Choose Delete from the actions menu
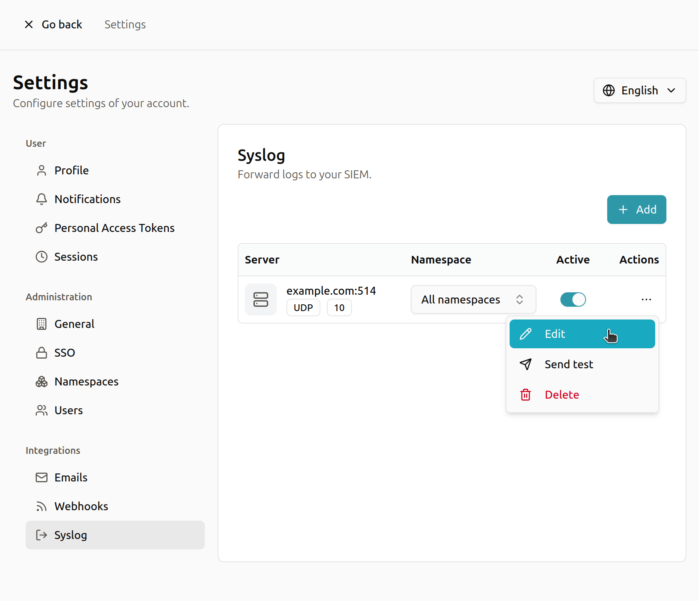700x601 pixels. pos(582,395)
